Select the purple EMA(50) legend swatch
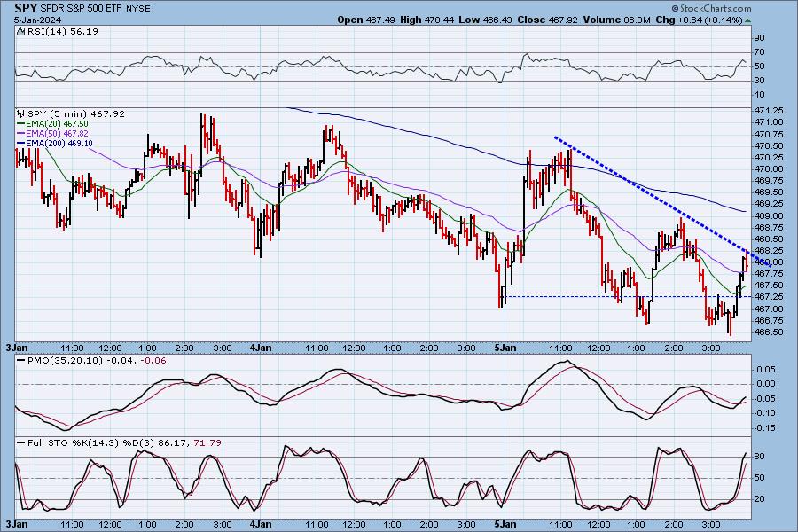The width and height of the screenshot is (798, 532). (21, 133)
